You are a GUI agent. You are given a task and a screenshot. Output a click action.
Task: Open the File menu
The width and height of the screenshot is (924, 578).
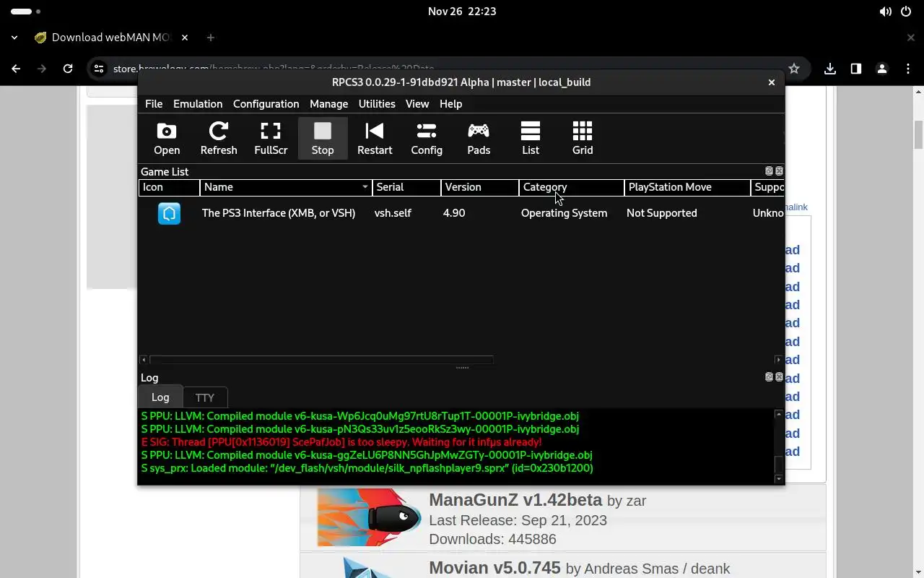point(154,104)
